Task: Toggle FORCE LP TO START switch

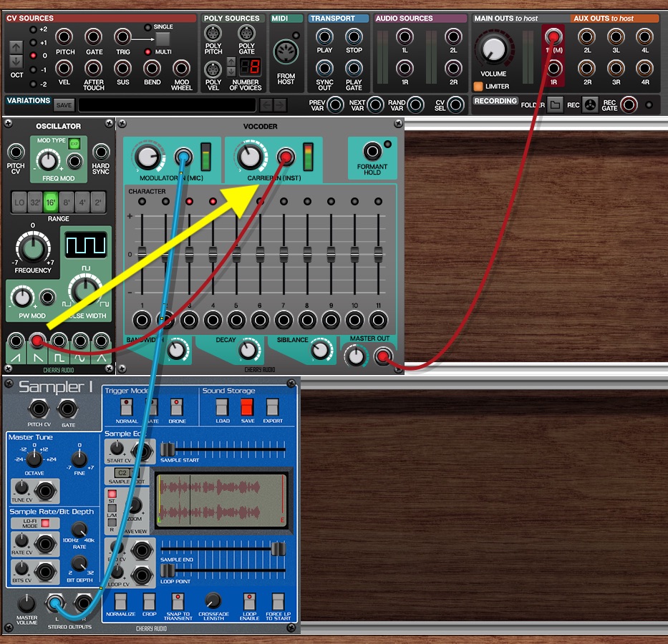Action: pyautogui.click(x=278, y=602)
